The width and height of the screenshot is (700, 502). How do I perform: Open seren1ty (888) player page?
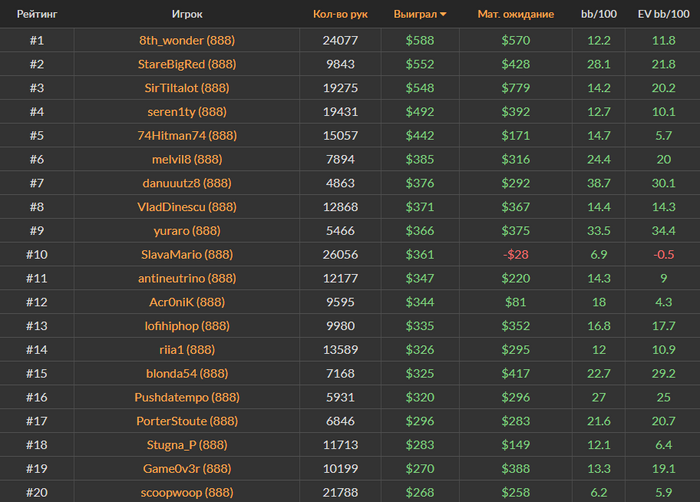pyautogui.click(x=186, y=112)
